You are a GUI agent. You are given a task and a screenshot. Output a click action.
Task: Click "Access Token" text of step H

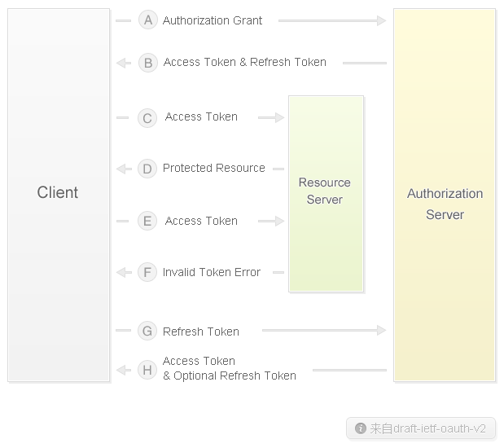click(199, 361)
